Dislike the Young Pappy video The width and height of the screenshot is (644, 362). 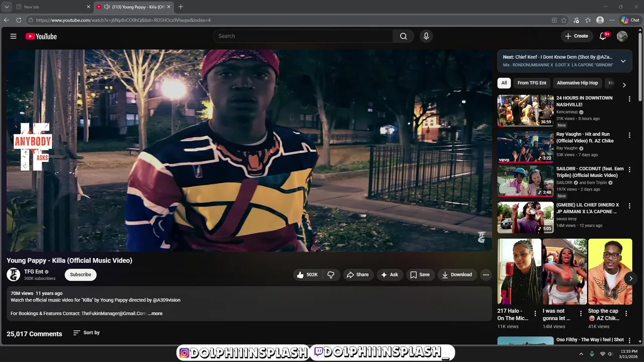coord(331,275)
